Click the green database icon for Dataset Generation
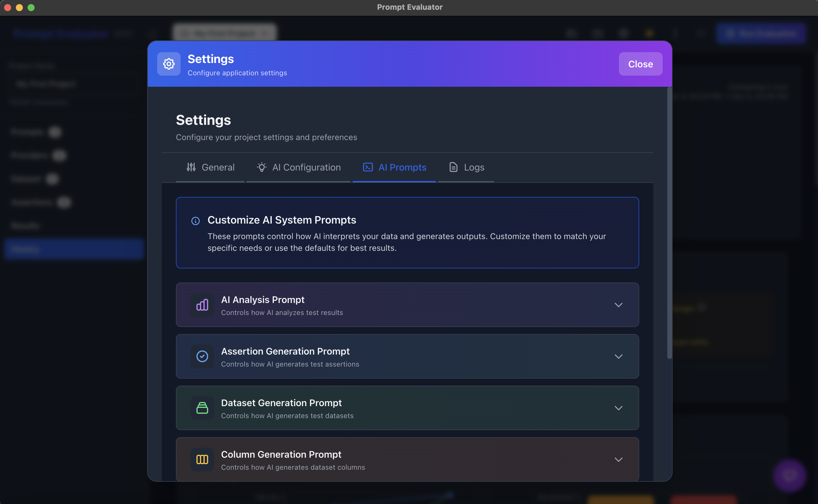818x504 pixels. (x=202, y=408)
